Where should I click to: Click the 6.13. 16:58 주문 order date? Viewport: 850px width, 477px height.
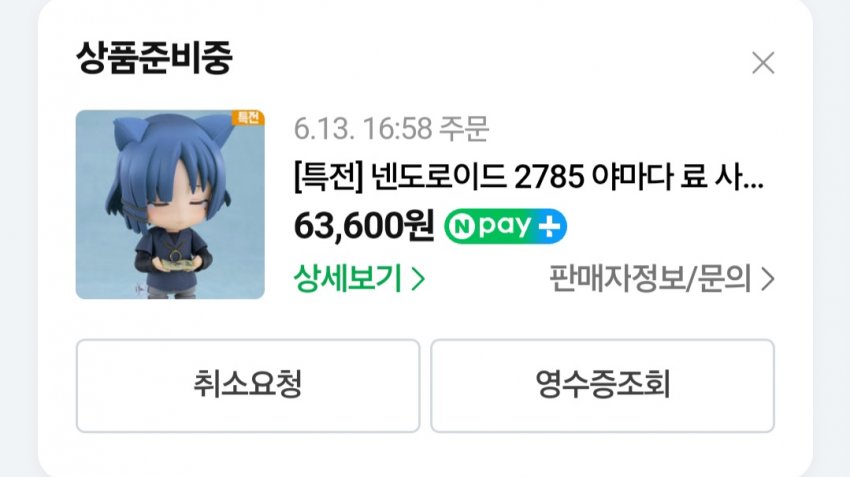pos(391,130)
